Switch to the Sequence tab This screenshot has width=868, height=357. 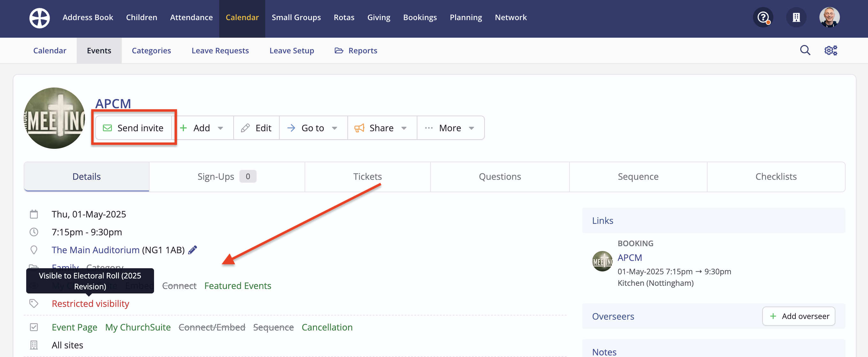point(638,177)
